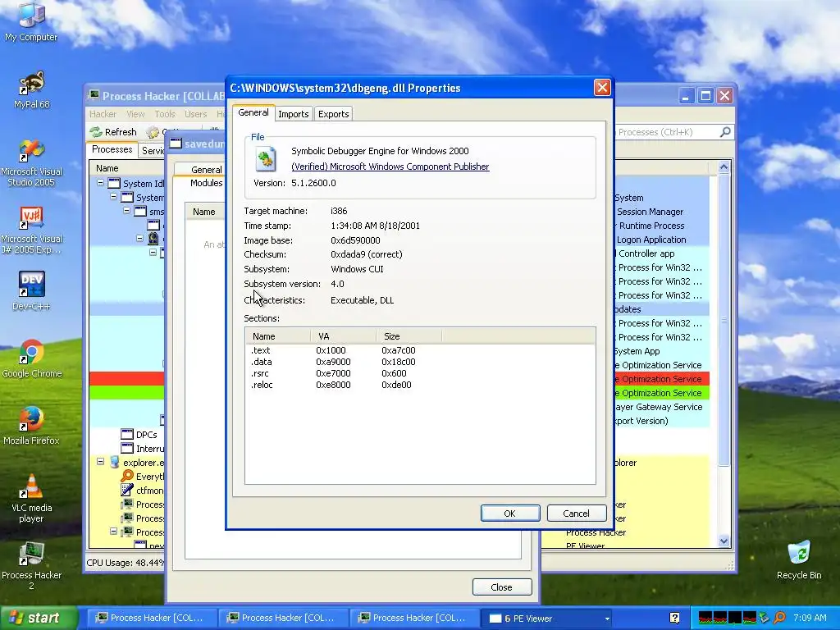The width and height of the screenshot is (840, 630).
Task: Launch MyPal 68 browser shortcut
Action: coord(31,89)
